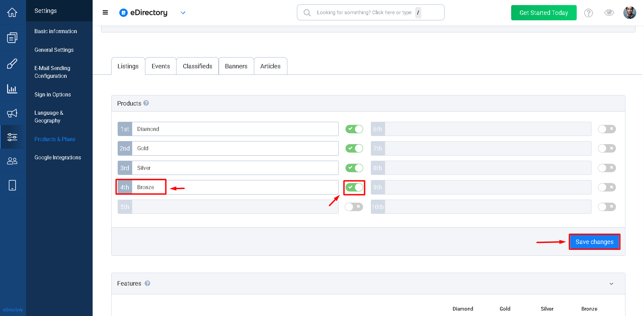Open Google Integrations settings
The image size is (644, 316).
(58, 157)
